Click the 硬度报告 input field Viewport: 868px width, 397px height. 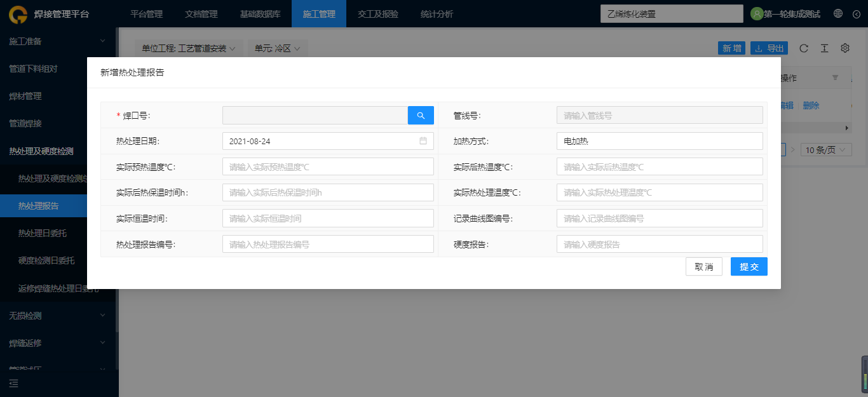click(x=660, y=244)
